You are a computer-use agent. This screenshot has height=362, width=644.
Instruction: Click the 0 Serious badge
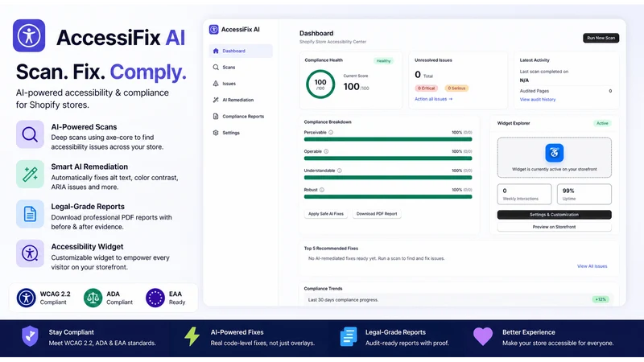click(456, 88)
